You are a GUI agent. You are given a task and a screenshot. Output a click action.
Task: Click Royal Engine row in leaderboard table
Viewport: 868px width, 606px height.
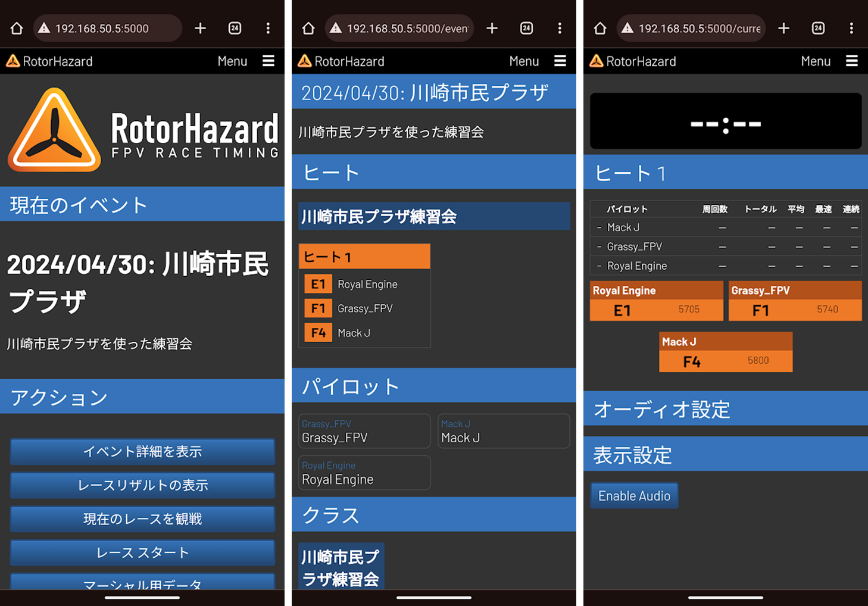[726, 265]
